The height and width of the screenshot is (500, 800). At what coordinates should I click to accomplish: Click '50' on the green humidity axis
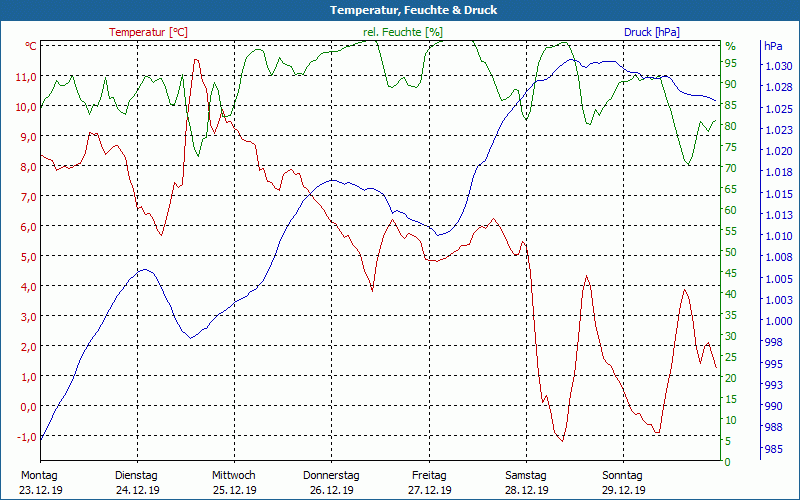731,252
